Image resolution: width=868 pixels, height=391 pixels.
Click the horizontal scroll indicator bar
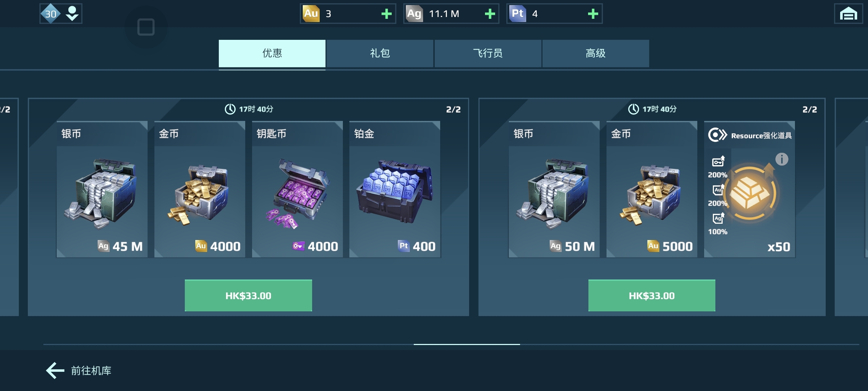click(467, 344)
